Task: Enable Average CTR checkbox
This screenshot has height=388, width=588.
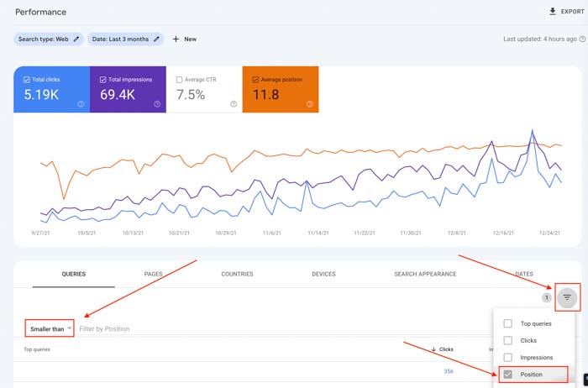Action: 179,80
